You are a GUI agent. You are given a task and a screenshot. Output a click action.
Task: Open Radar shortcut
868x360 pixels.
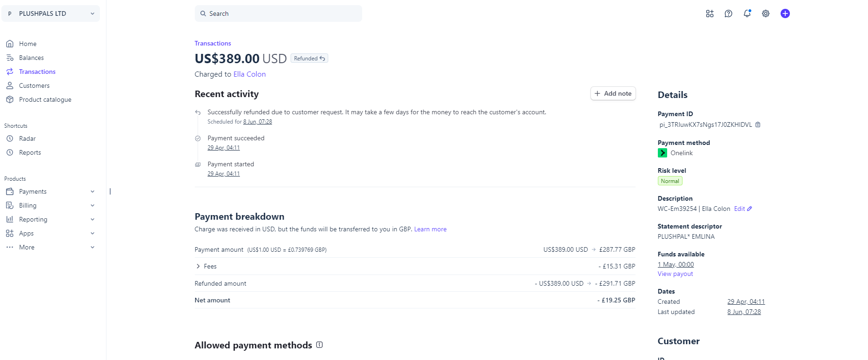[27, 138]
